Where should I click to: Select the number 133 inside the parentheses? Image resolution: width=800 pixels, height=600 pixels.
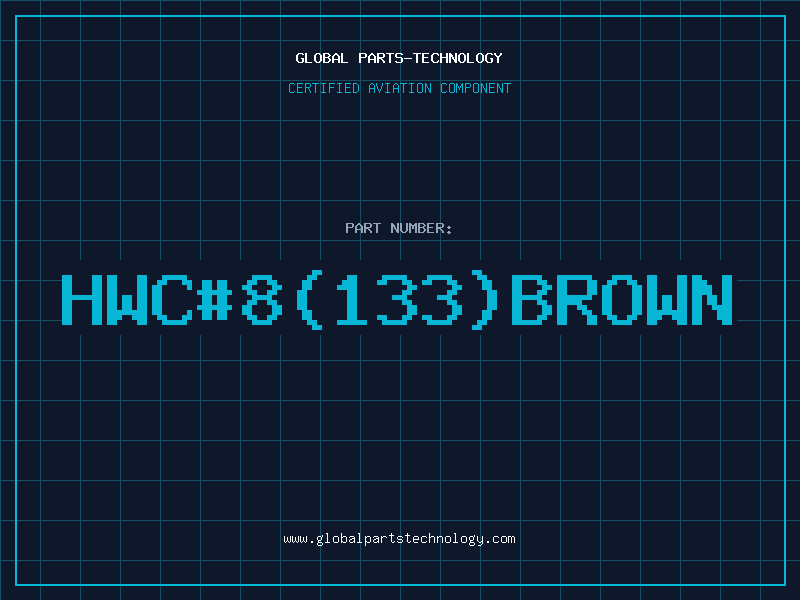[x=399, y=299]
